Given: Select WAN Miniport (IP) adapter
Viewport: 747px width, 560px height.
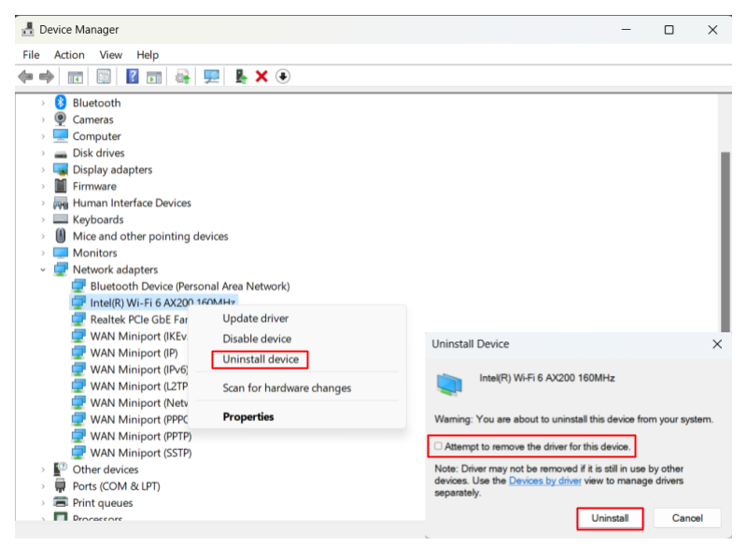Looking at the screenshot, I should click(x=134, y=353).
